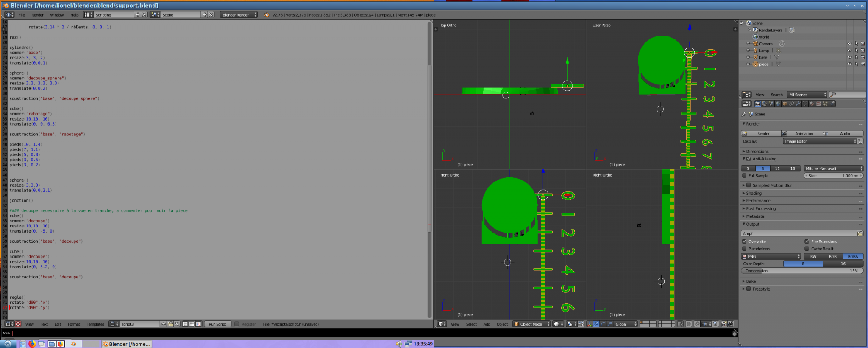This screenshot has width=868, height=348.
Task: Select the translate manipulator arrow icon
Action: click(596, 324)
